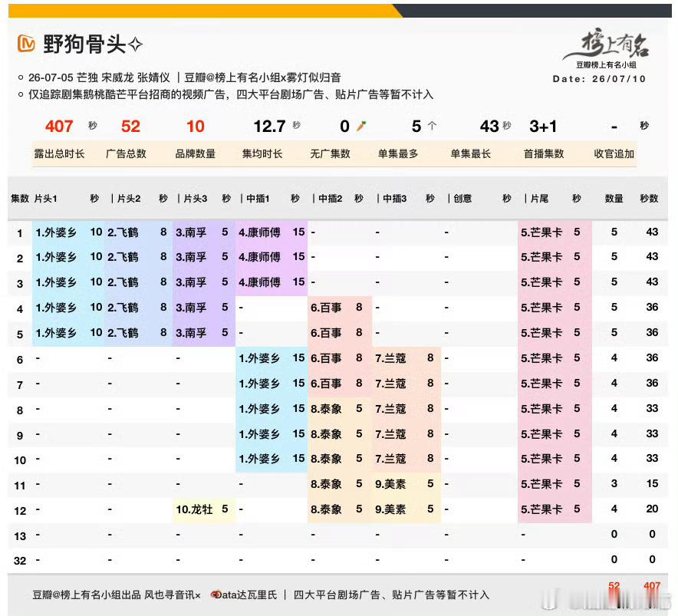Screen dimensions: 678x616
Task: Click 1.外婆乡 mid-roll in episode 10 row
Action: [x=259, y=459]
